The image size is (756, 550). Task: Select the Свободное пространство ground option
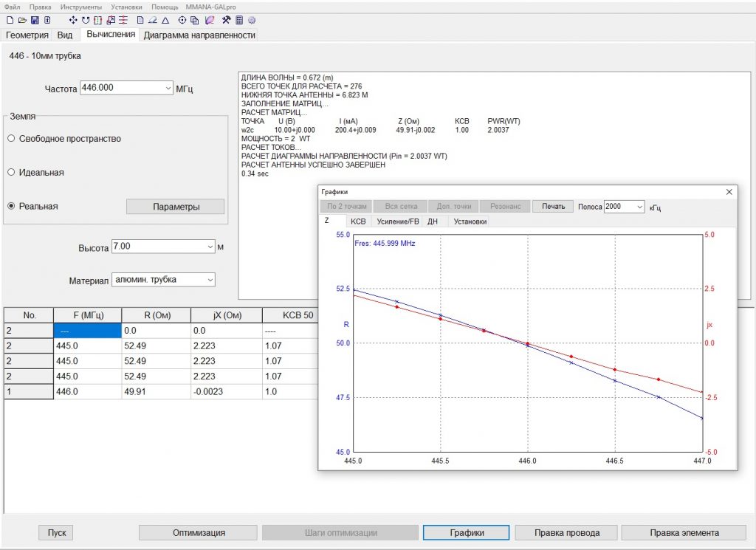point(11,139)
